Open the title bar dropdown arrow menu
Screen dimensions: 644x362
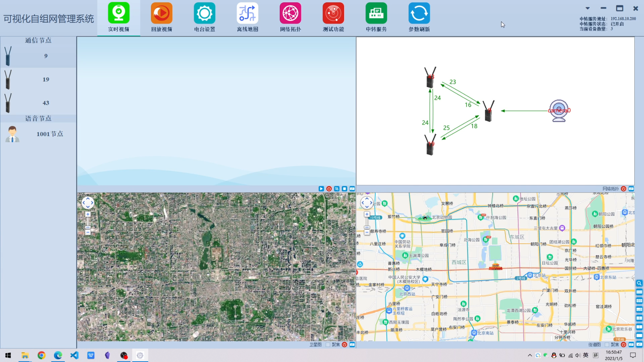click(x=587, y=8)
